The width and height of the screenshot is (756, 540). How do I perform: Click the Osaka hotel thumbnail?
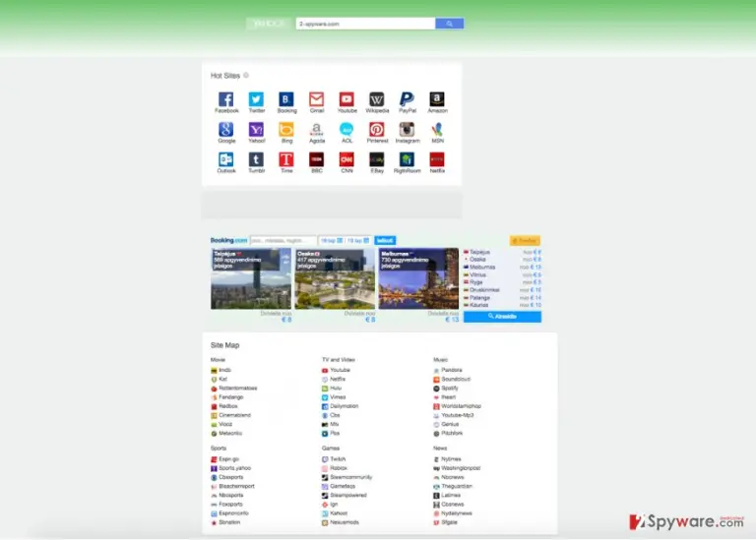coord(335,278)
